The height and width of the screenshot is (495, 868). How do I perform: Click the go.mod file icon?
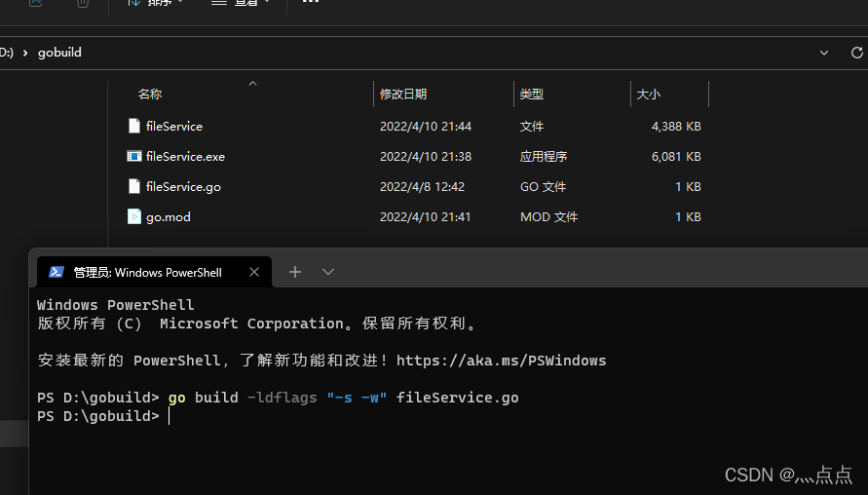pos(134,216)
